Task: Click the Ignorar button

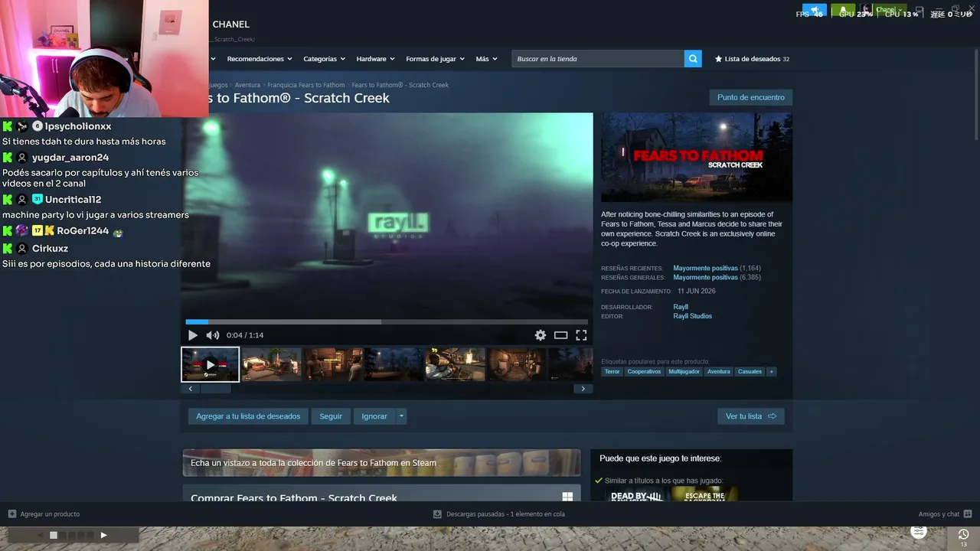Action: point(374,416)
